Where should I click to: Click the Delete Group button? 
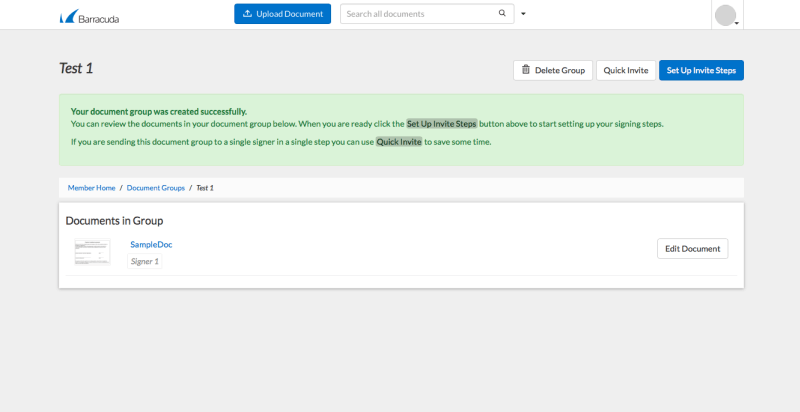point(552,70)
